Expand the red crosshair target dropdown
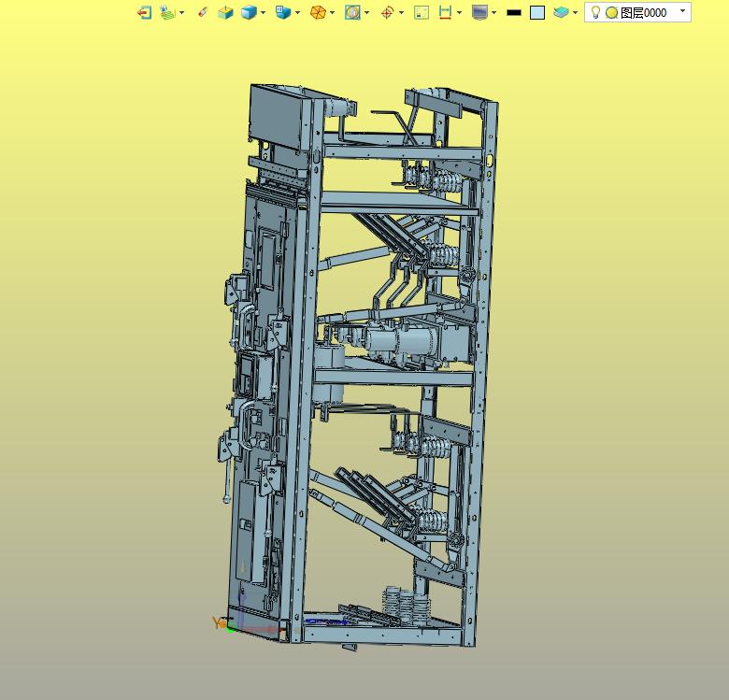 (401, 12)
